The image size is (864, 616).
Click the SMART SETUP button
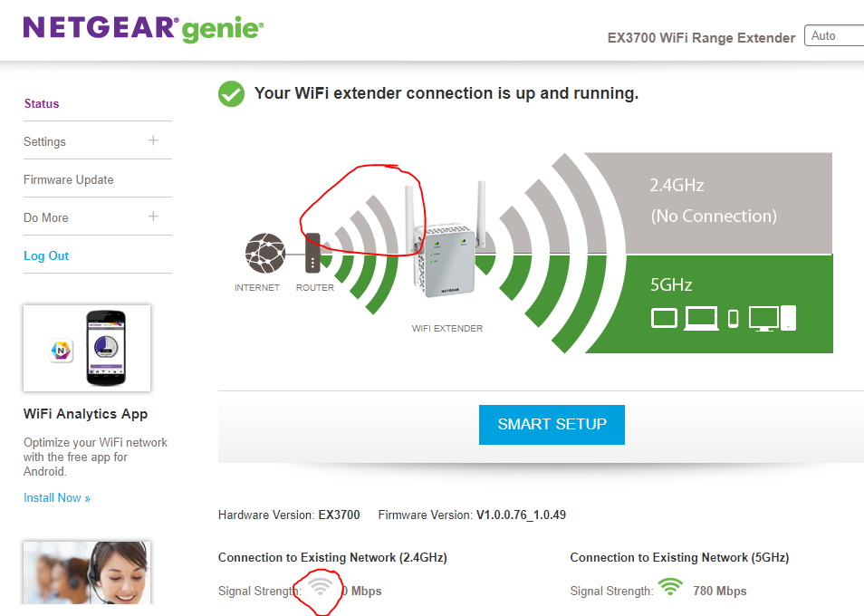coord(552,424)
